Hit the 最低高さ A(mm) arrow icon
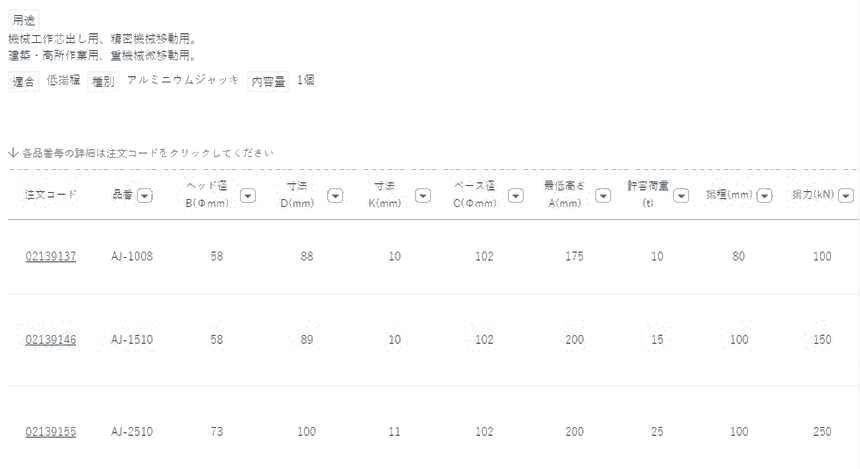This screenshot has height=469, width=860. pyautogui.click(x=603, y=195)
